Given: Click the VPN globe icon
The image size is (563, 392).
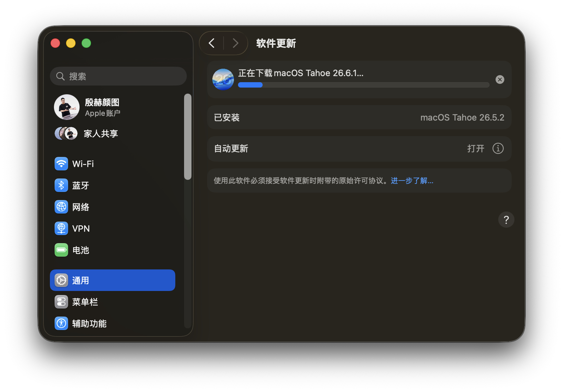Looking at the screenshot, I should [61, 229].
